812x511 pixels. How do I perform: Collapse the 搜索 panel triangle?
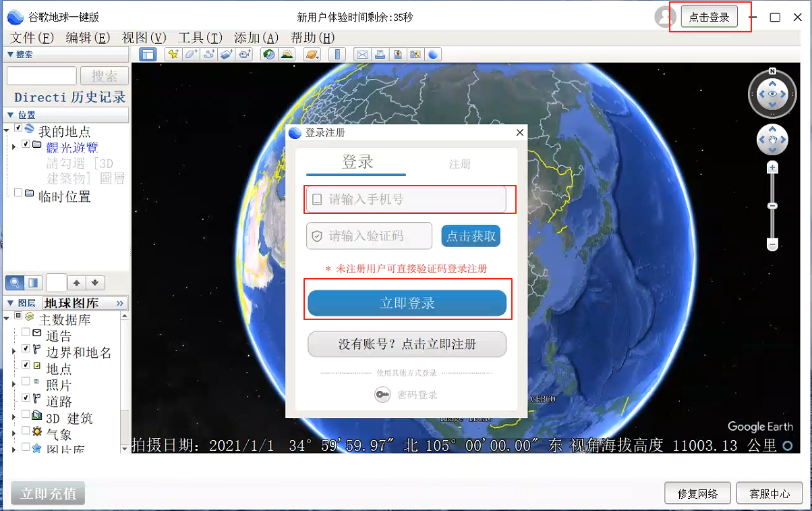coord(9,54)
